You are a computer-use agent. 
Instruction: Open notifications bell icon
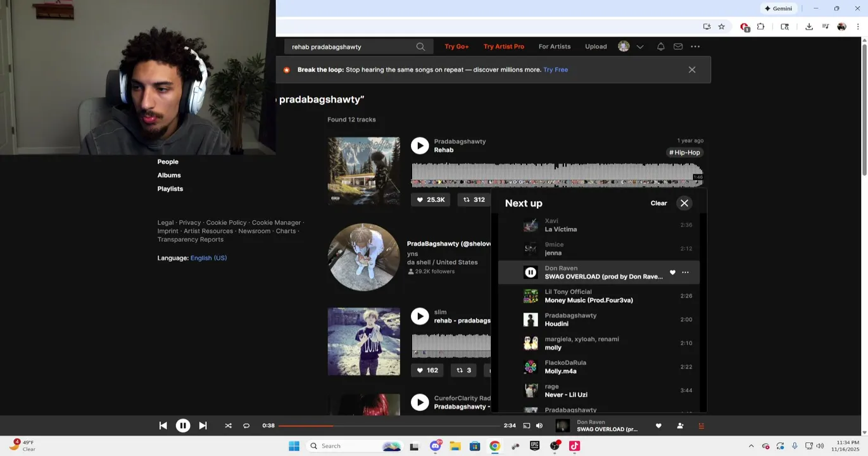point(660,47)
